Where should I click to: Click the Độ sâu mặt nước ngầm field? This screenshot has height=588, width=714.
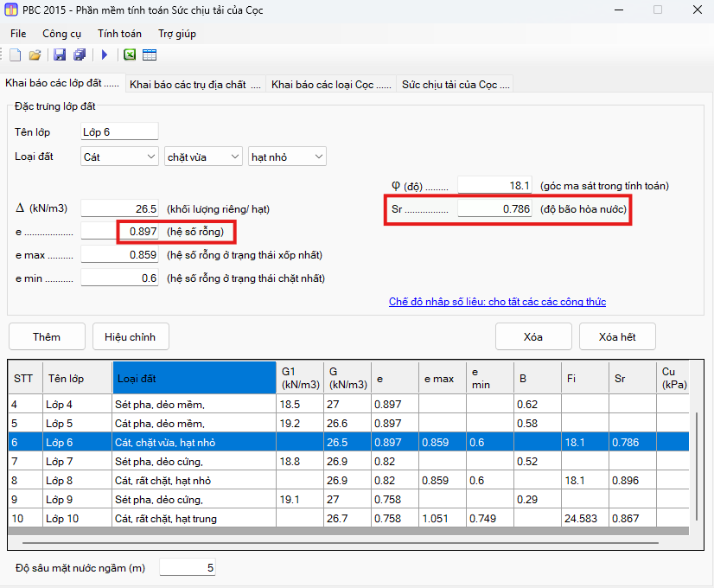pyautogui.click(x=188, y=567)
